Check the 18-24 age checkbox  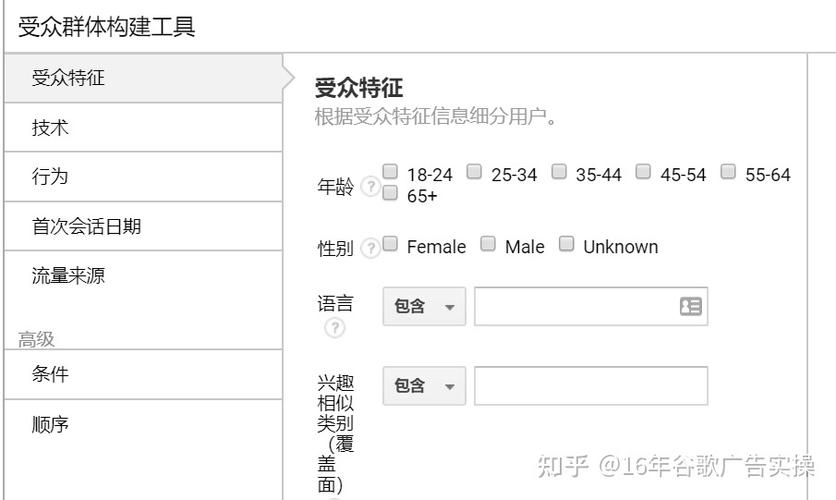coord(390,171)
